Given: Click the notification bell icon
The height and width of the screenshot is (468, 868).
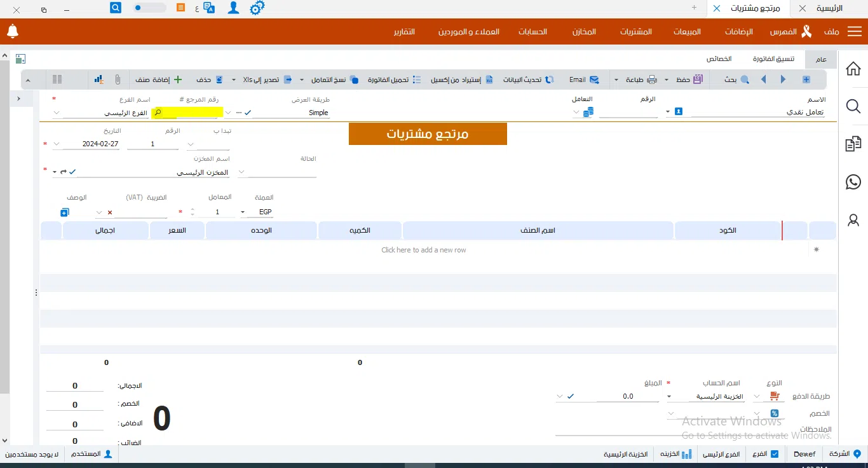Looking at the screenshot, I should [x=13, y=31].
